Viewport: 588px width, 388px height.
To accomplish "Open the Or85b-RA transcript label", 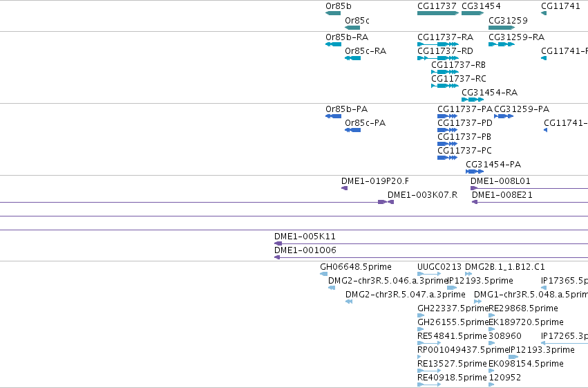I will click(x=347, y=37).
